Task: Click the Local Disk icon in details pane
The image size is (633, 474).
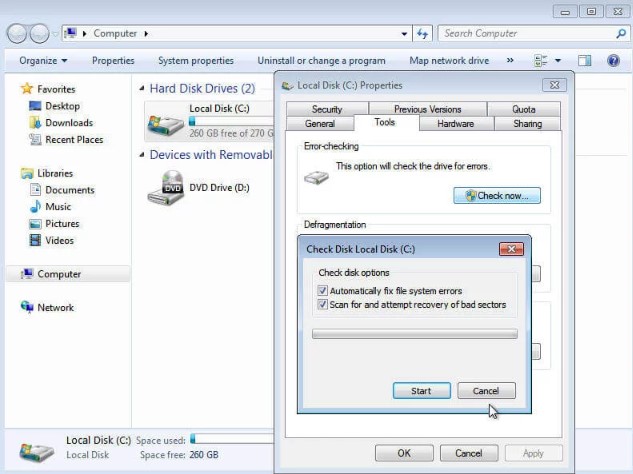Action: (36, 453)
